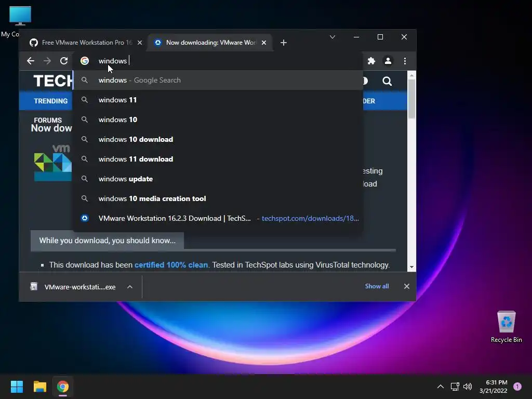Pick 'windows 11 download' suggestion

tap(218, 159)
